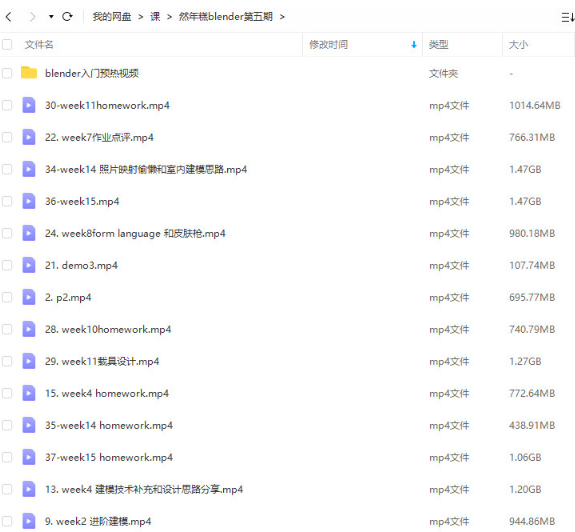The image size is (575, 532).
Task: Tick the checkbox beside 37-week15 homework.mp4
Action: tap(7, 457)
